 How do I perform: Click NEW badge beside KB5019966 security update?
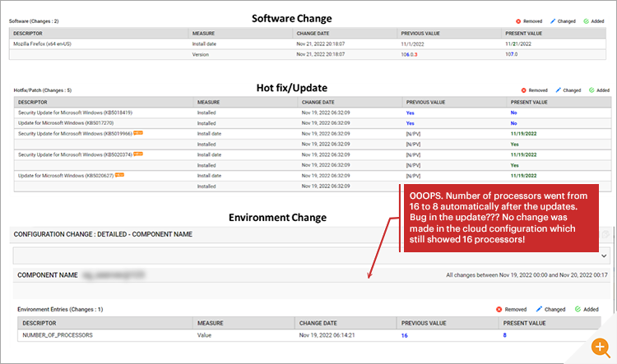tap(138, 133)
